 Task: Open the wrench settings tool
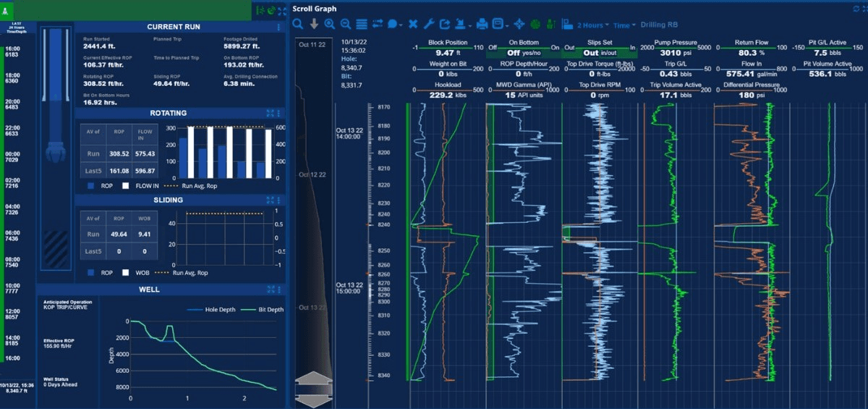428,24
